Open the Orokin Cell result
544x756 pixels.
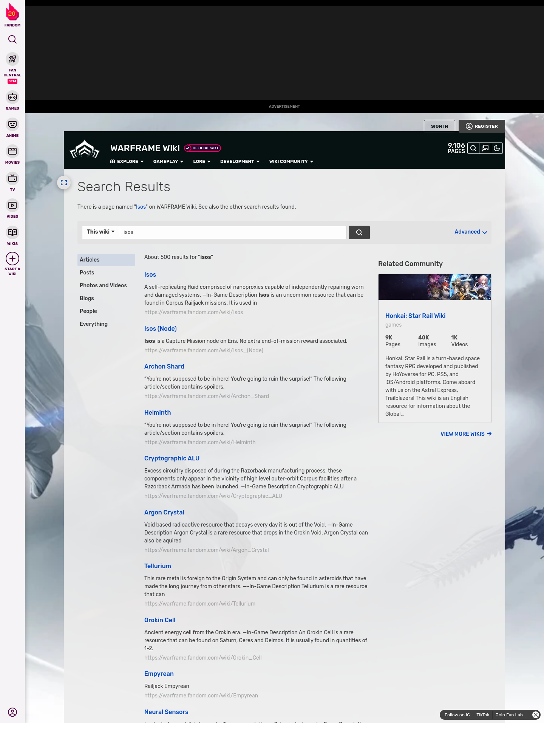tap(160, 620)
